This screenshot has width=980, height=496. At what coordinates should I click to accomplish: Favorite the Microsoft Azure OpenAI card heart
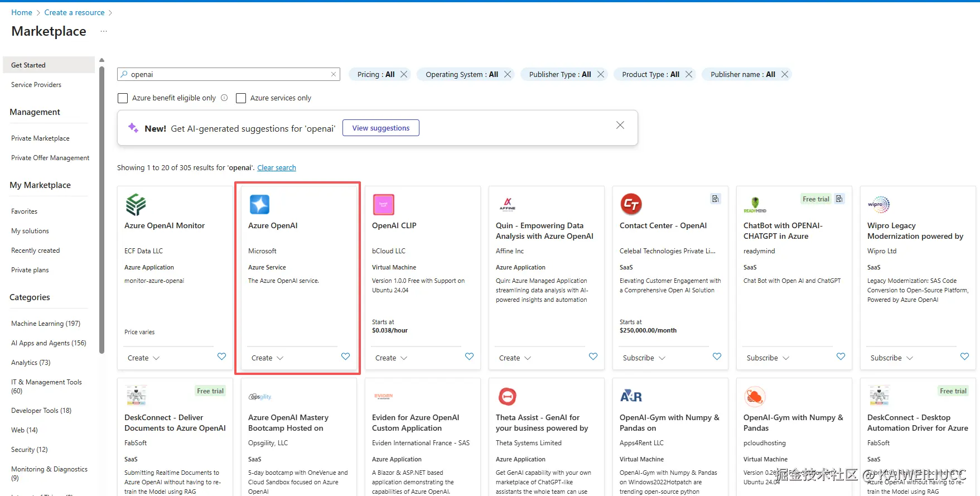[x=345, y=357]
